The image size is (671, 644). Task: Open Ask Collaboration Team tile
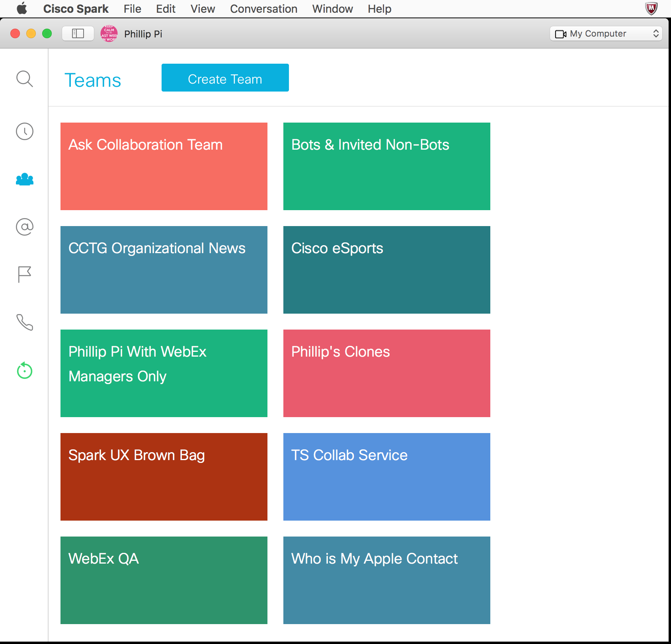pyautogui.click(x=164, y=166)
